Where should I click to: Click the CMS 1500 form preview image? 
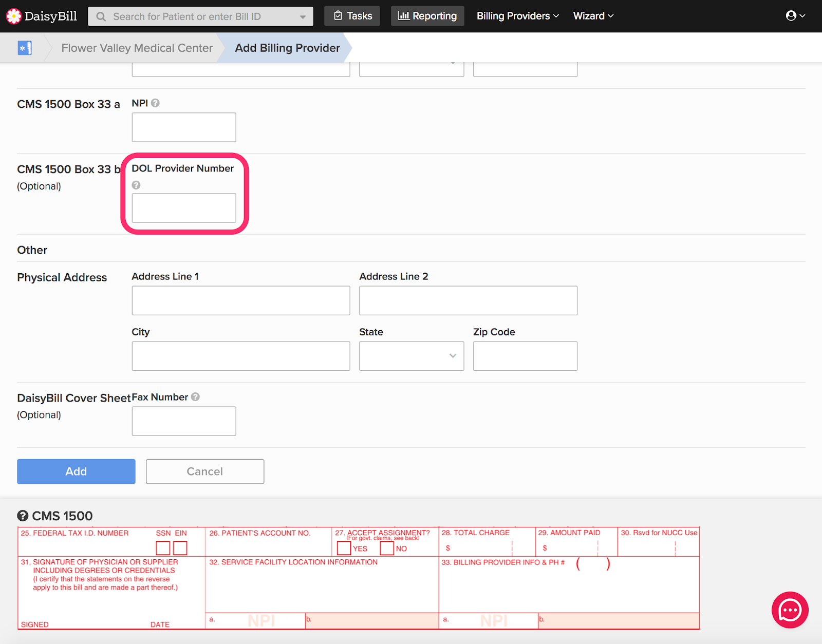pyautogui.click(x=359, y=578)
